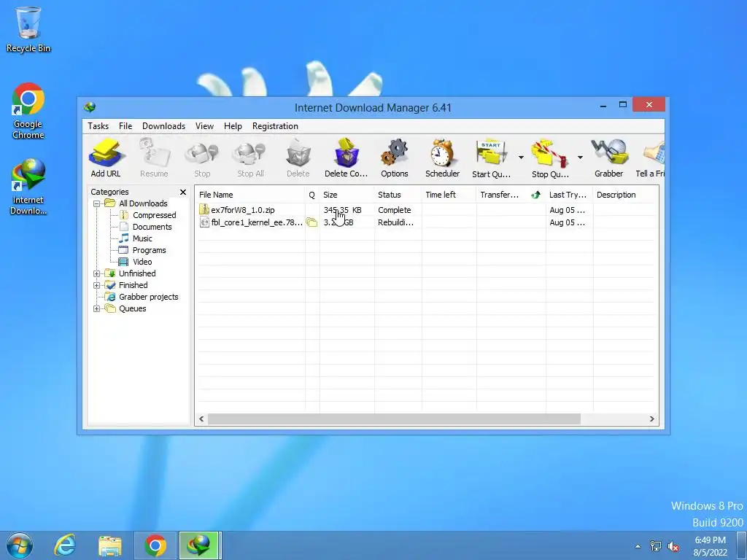Open the Registration menu
The image size is (747, 560).
(275, 126)
